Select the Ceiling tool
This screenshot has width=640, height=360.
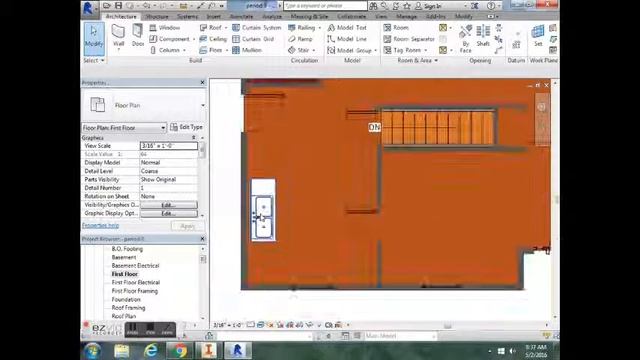tap(213, 39)
